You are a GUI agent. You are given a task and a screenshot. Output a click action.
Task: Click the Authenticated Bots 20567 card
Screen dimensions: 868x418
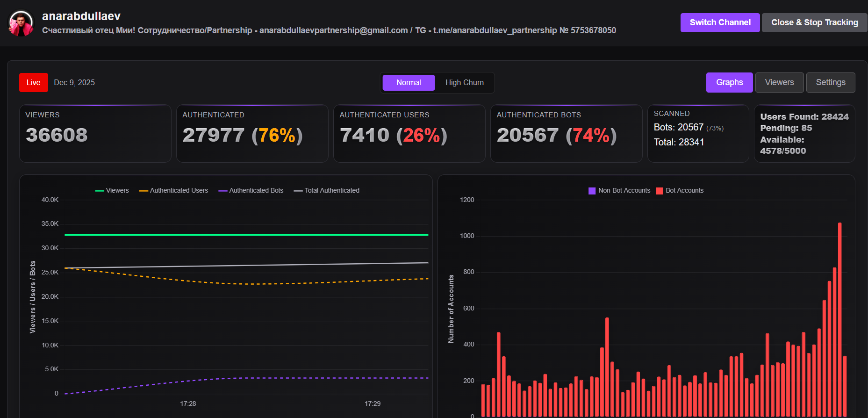coord(567,134)
